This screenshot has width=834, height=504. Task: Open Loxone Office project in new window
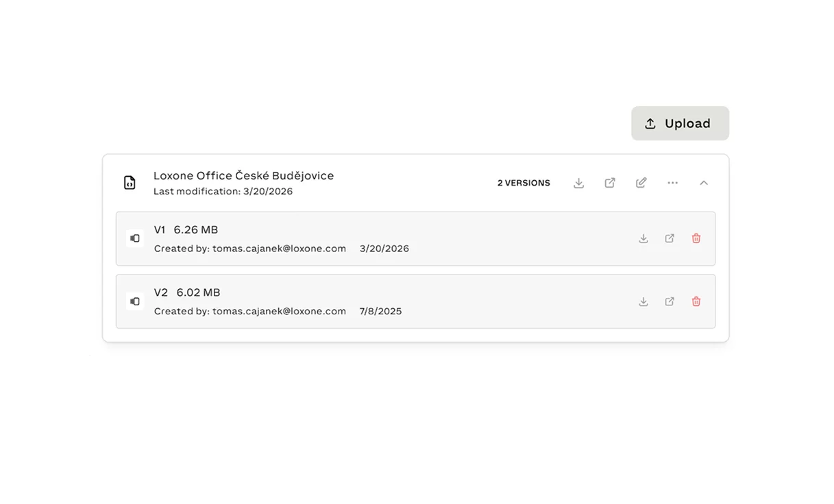tap(610, 183)
